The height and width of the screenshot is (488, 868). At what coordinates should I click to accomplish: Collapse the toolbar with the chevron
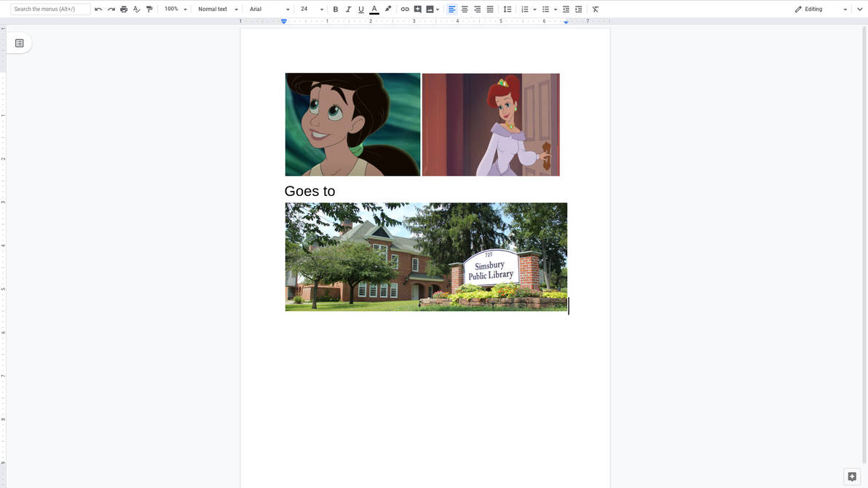coord(860,9)
